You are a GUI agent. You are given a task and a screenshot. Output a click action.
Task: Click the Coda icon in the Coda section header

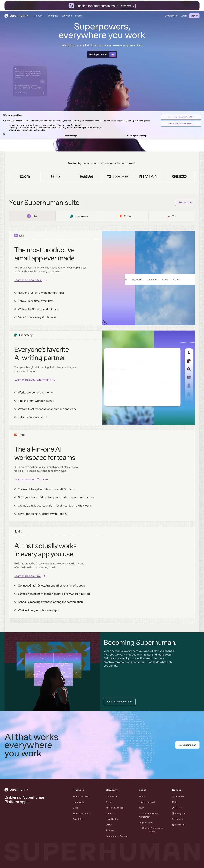pos(15,435)
